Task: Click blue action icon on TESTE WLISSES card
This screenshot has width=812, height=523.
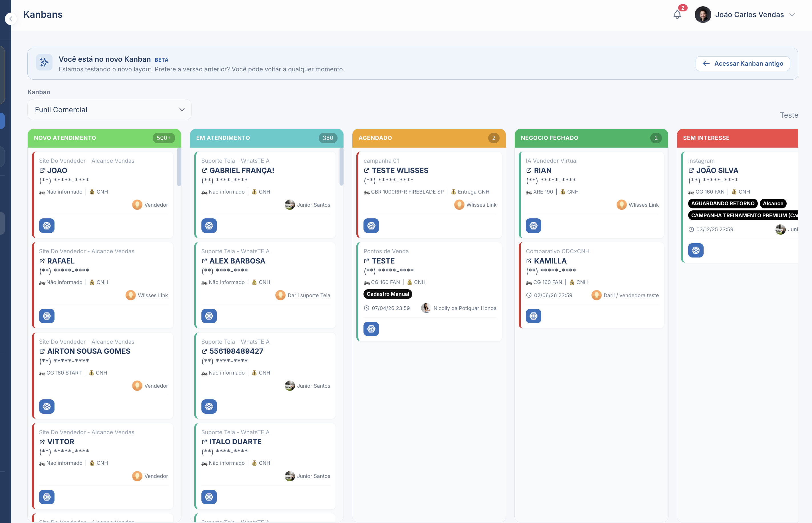Action: (371, 226)
